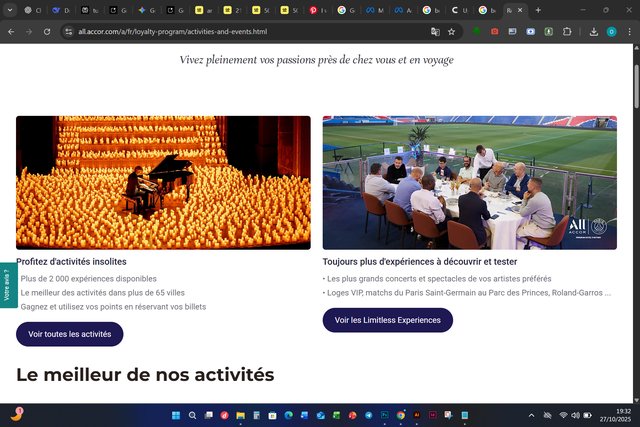Click the browser back arrow
This screenshot has height=427, width=640.
[11, 31]
